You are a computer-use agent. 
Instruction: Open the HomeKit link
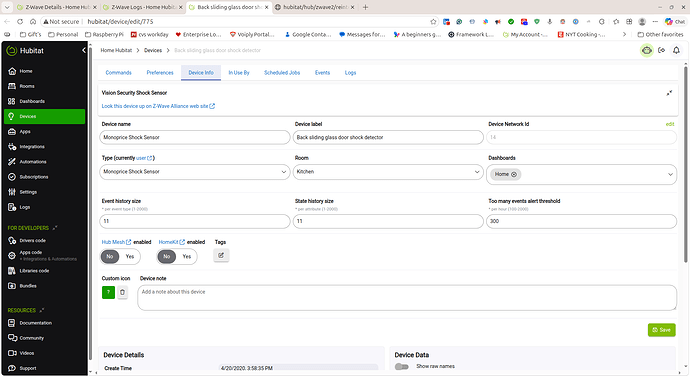click(171, 242)
